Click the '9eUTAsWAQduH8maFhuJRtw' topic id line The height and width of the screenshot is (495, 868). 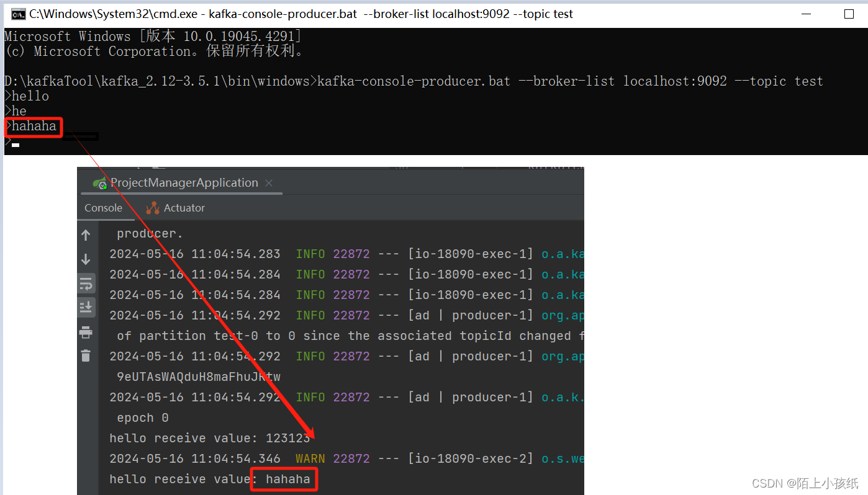click(199, 377)
